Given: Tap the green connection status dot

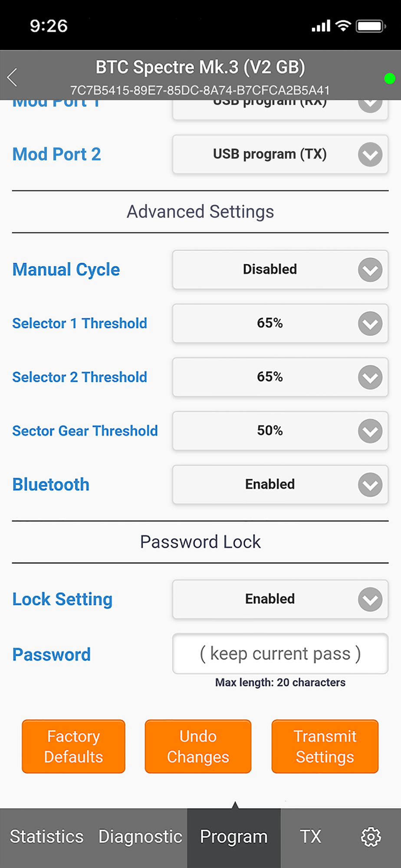Looking at the screenshot, I should 389,79.
